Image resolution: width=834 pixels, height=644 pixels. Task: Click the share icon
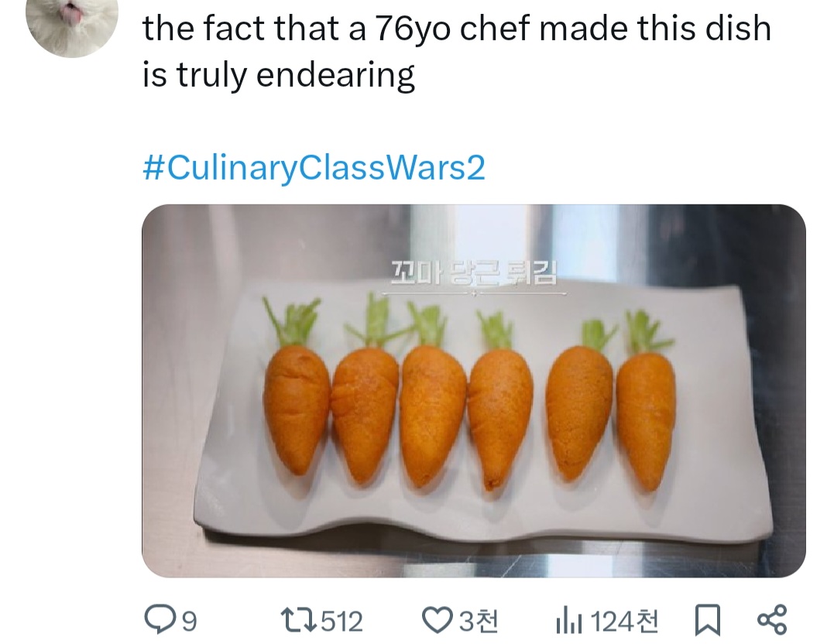click(x=771, y=619)
